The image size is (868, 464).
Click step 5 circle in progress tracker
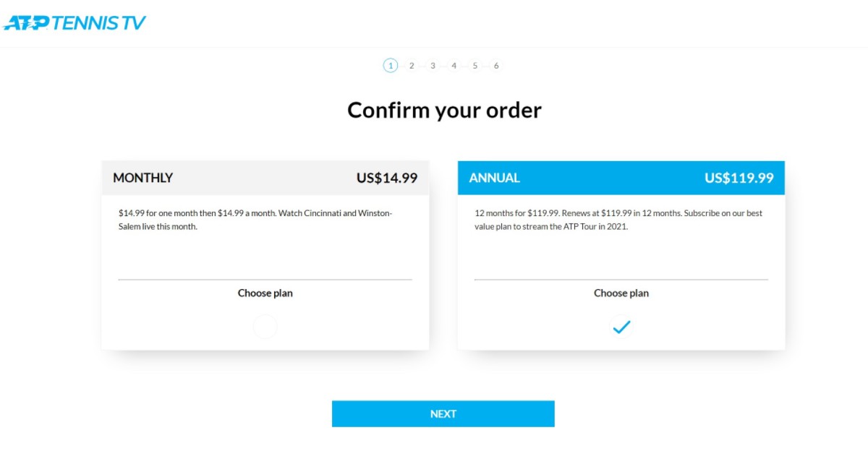coord(475,66)
